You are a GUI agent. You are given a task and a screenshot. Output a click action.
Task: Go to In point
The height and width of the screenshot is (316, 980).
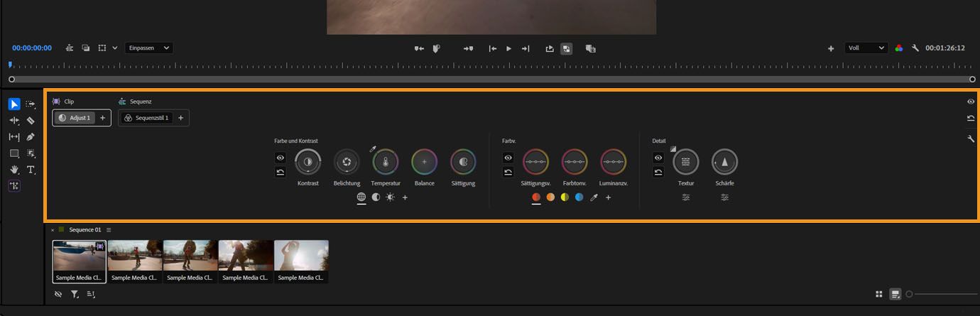point(492,48)
